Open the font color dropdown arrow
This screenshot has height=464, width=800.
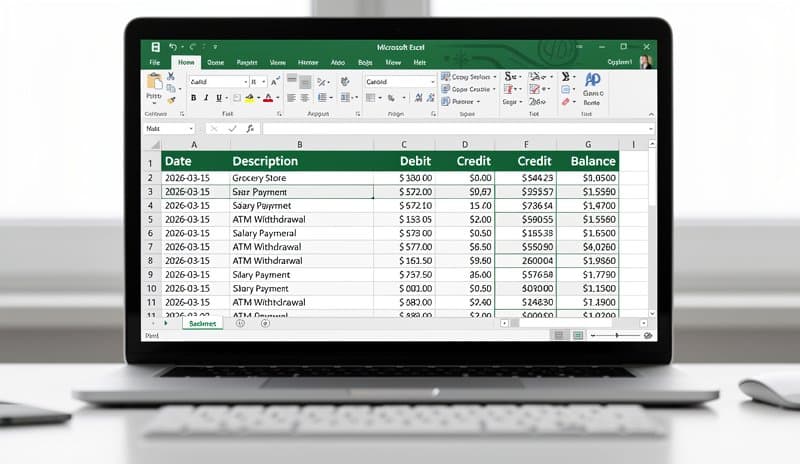[278, 98]
